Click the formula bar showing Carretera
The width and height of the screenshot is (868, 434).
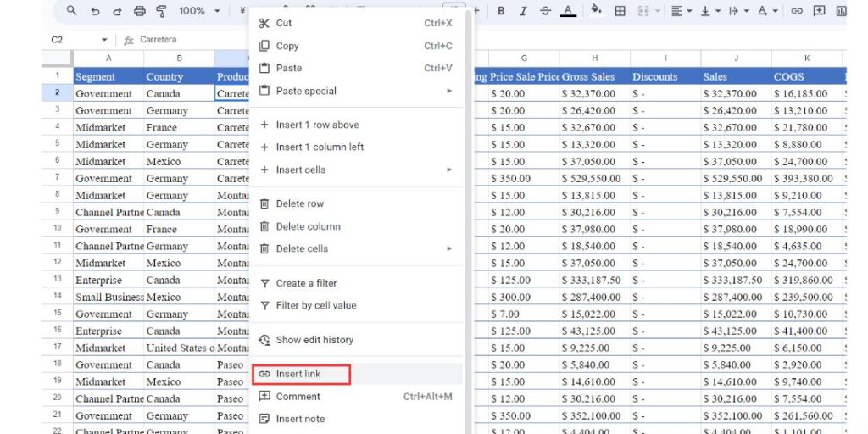click(159, 40)
